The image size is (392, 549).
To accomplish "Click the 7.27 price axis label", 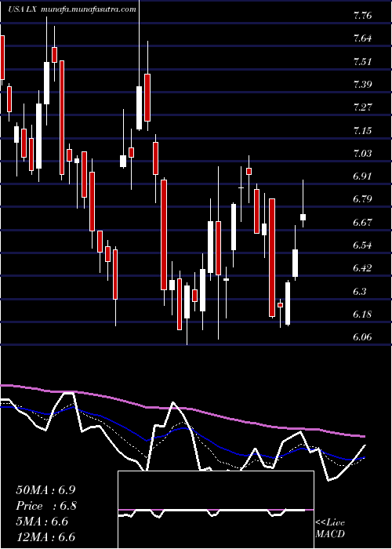I will (362, 107).
